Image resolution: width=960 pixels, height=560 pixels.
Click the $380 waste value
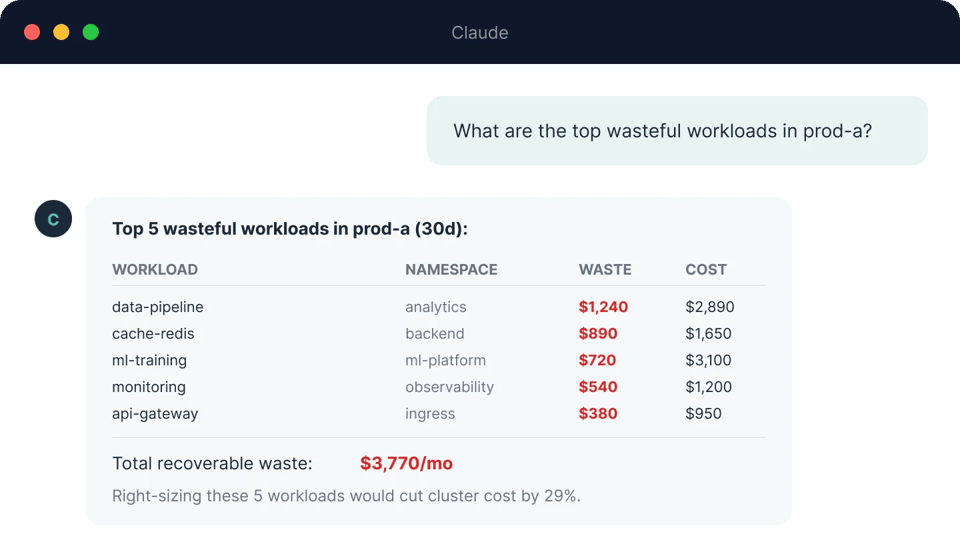click(x=598, y=414)
